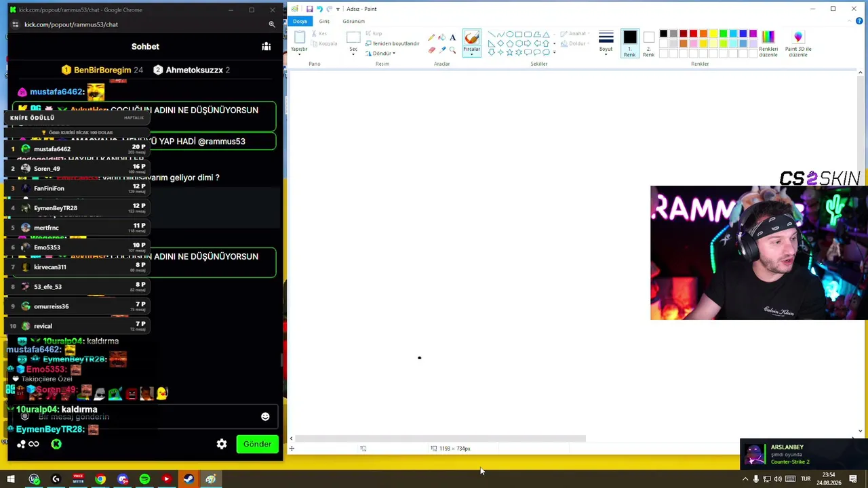Click the TUR language indicator in tray
Image resolution: width=868 pixels, height=488 pixels.
click(x=806, y=479)
